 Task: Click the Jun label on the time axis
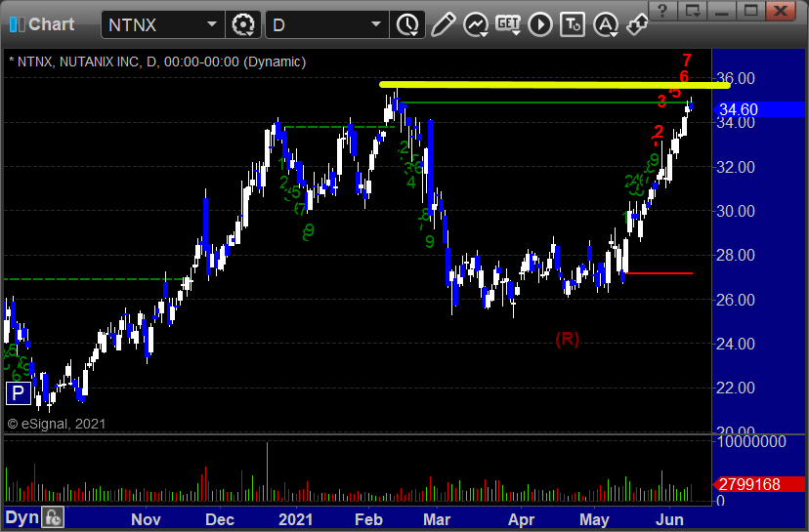click(669, 519)
